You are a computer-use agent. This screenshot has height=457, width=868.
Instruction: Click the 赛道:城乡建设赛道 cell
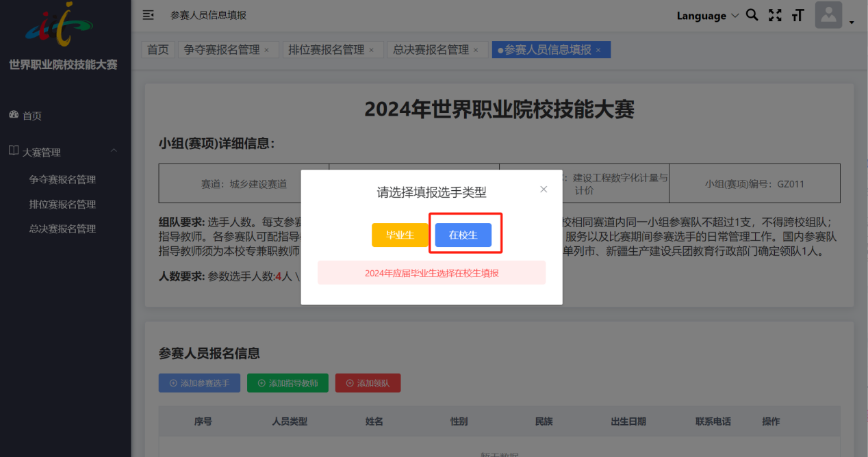tap(244, 183)
